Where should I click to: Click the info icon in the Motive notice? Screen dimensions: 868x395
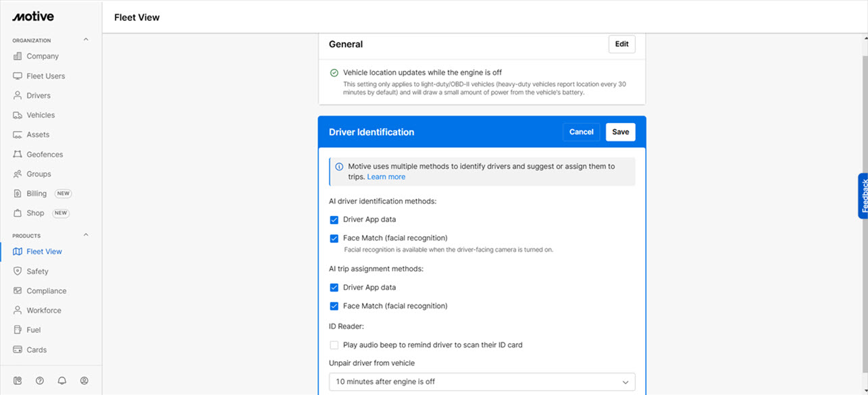point(339,167)
